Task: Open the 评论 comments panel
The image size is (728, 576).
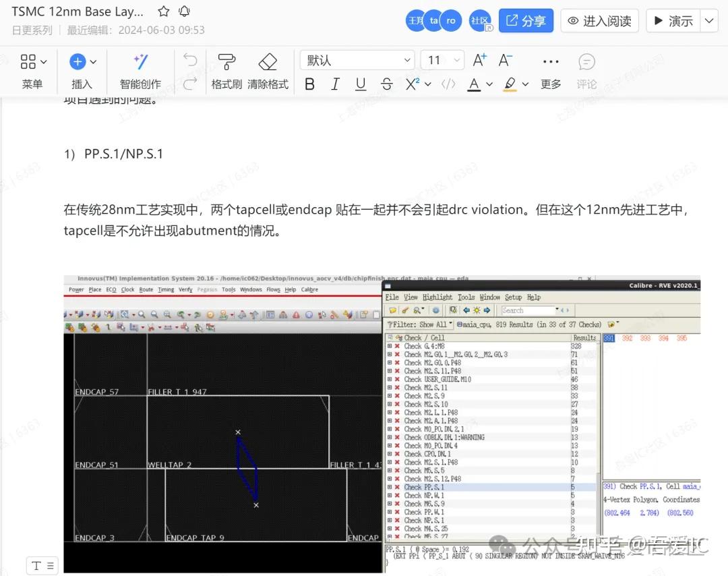Action: [x=586, y=71]
